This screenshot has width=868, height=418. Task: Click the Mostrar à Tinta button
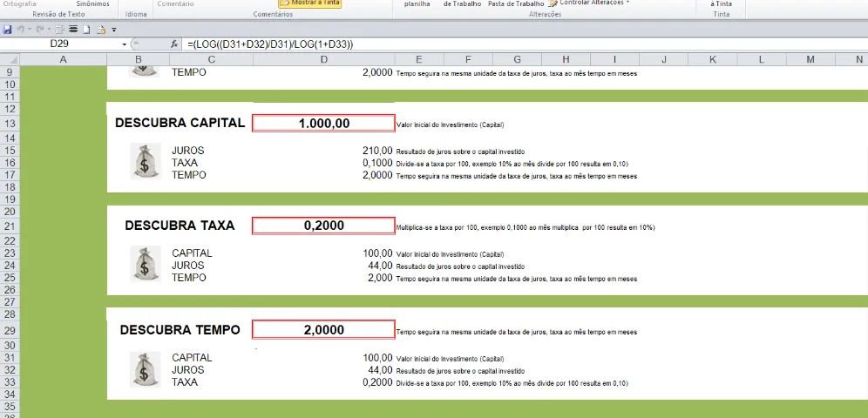click(310, 3)
